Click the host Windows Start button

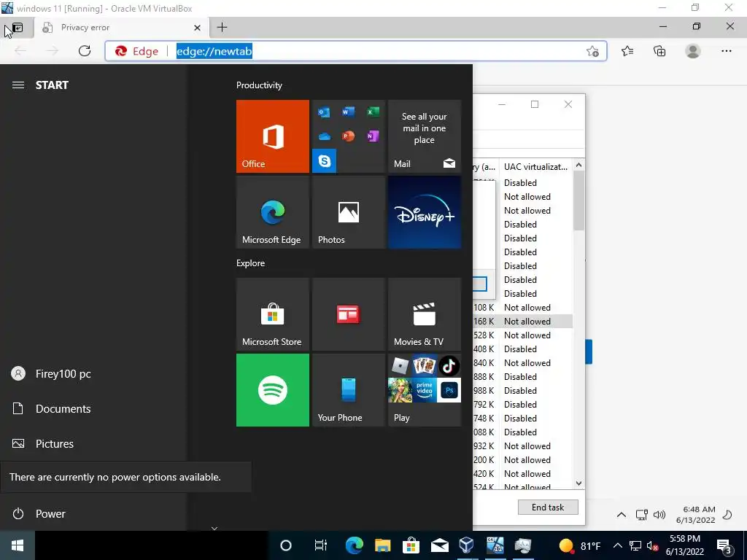pos(18,545)
